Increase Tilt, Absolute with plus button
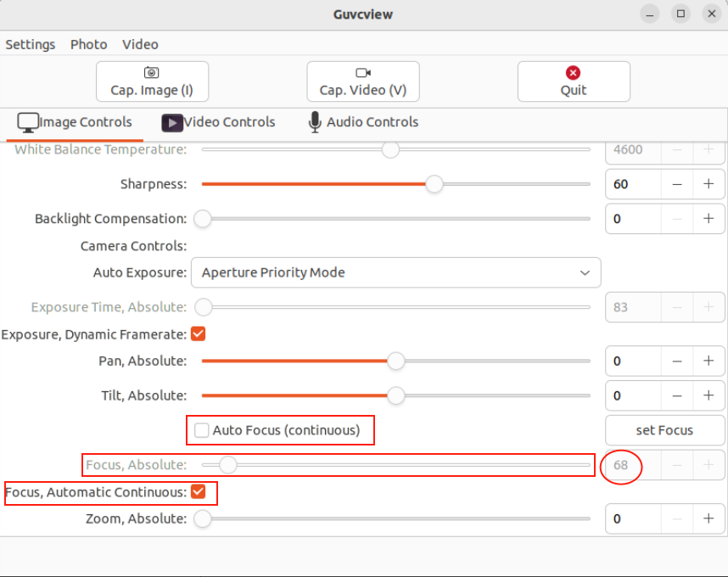 tap(708, 395)
